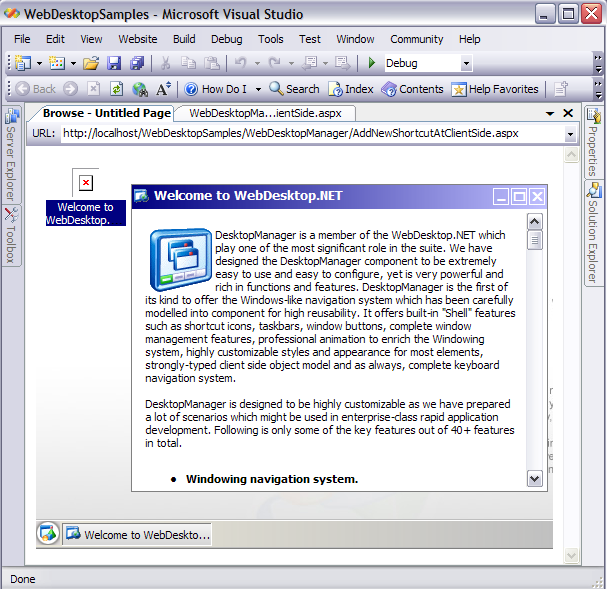Click the Welcome to WebDeskto... taskbar button

click(x=138, y=534)
